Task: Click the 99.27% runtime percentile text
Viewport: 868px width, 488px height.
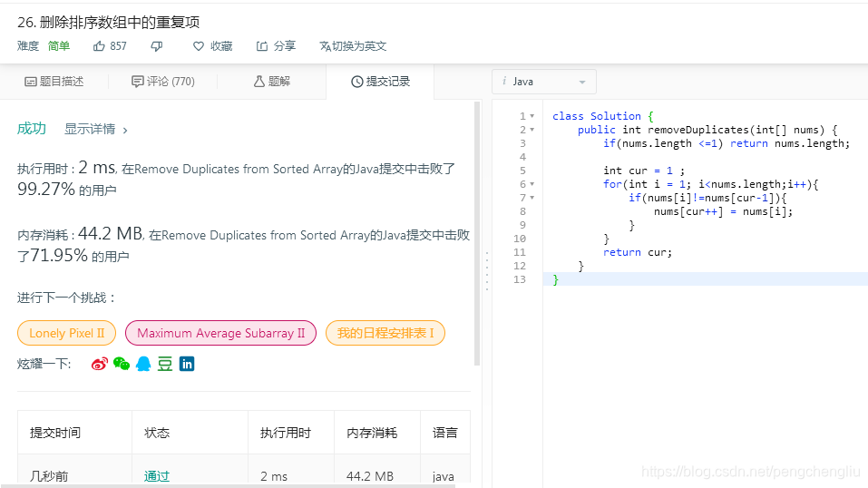Action: pyautogui.click(x=46, y=190)
